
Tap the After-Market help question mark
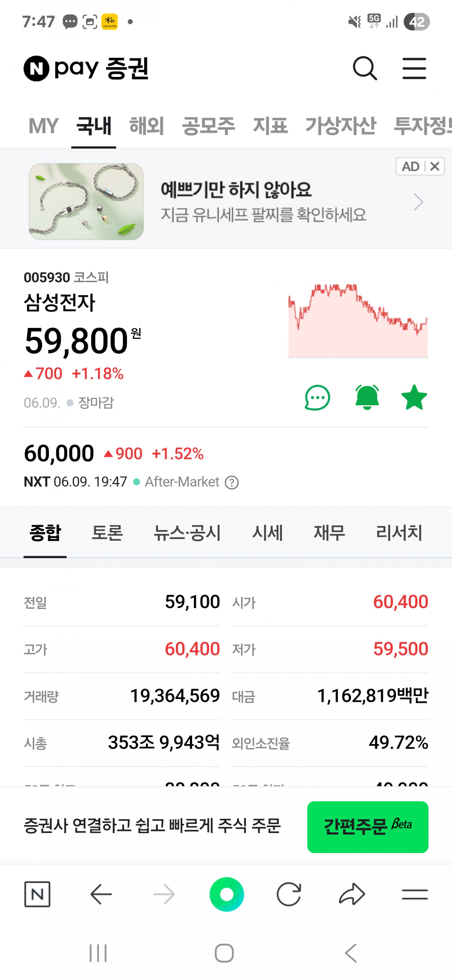(231, 483)
